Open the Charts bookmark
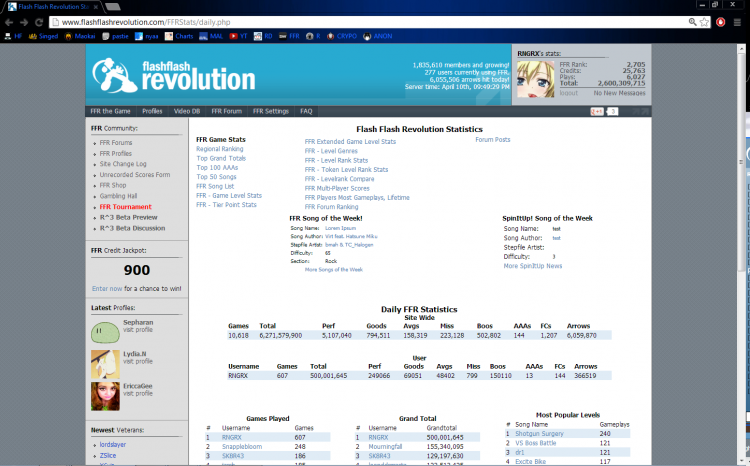750x466 pixels. point(180,36)
